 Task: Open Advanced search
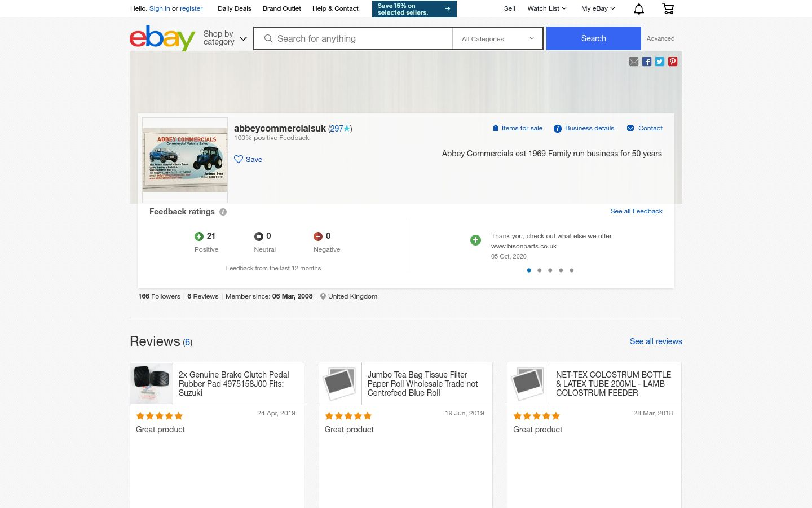click(x=661, y=38)
